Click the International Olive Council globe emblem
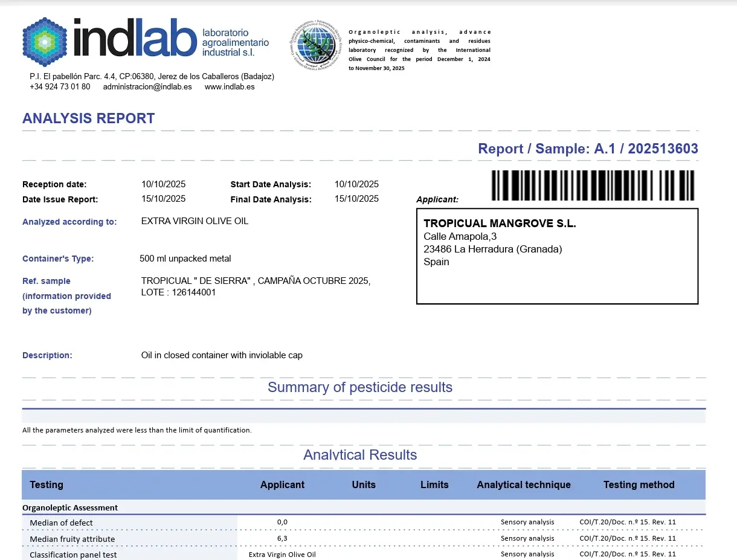The height and width of the screenshot is (560, 737). click(x=313, y=46)
